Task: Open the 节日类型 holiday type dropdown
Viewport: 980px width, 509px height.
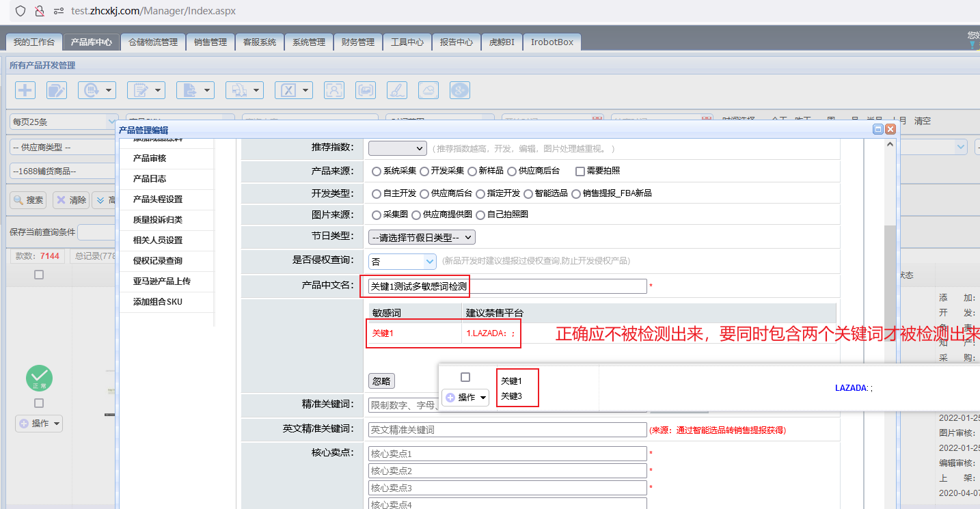Action: 422,237
